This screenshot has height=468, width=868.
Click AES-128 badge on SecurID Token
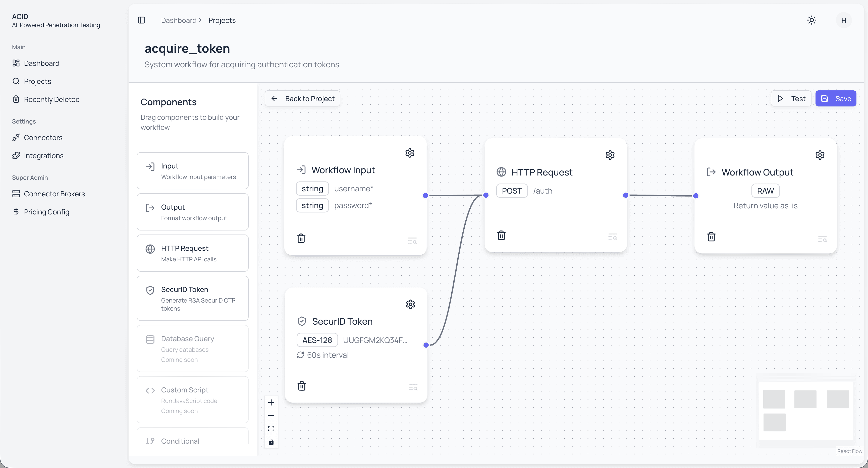tap(317, 340)
